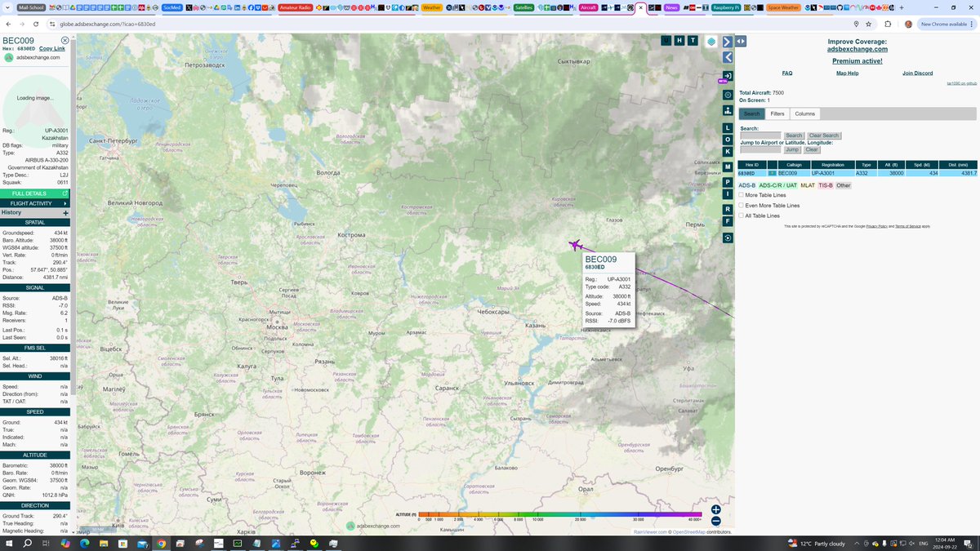Click the left-arrow sidebar collapse button
Screen dimensions: 980x551
(727, 57)
